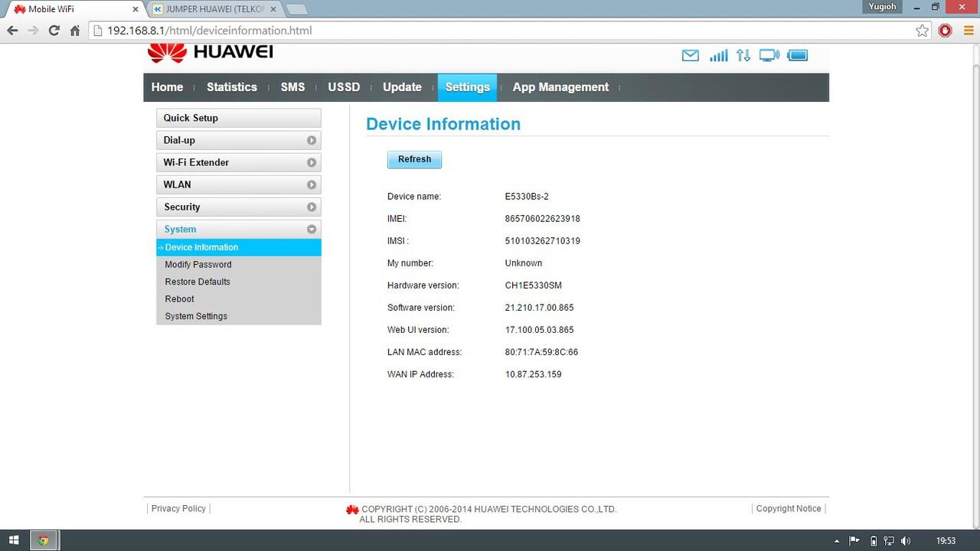Reload page with browser refresh icon
Screen dimensions: 980x551
tap(54, 31)
